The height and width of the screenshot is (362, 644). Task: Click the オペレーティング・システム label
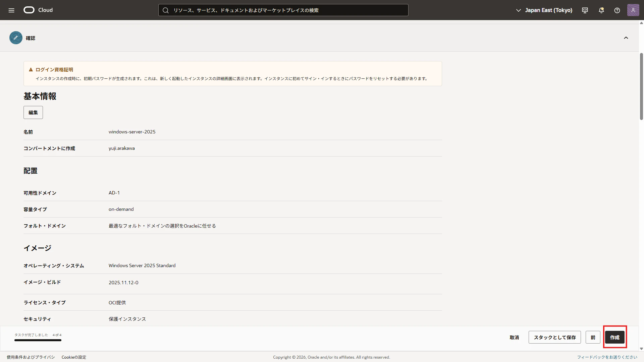click(54, 266)
